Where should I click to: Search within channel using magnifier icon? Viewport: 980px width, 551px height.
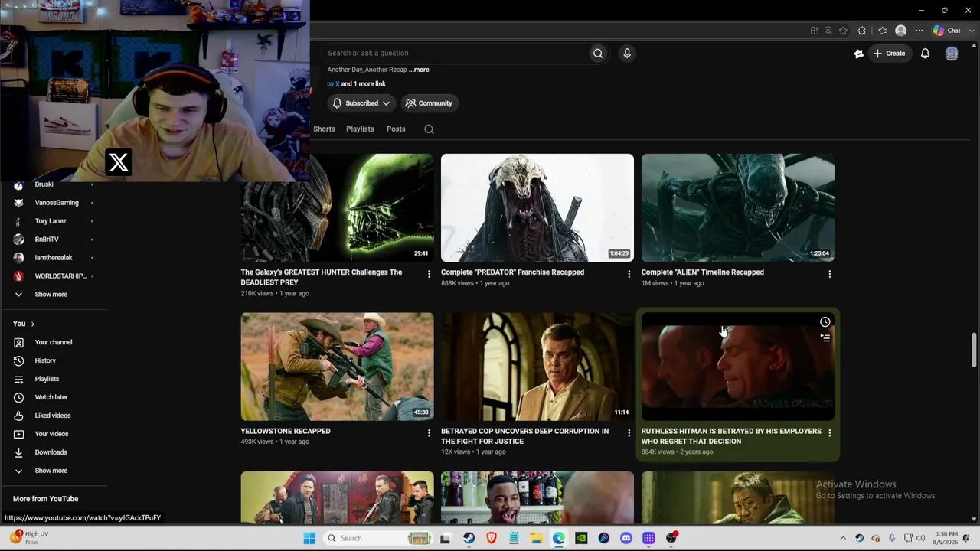pyautogui.click(x=429, y=129)
